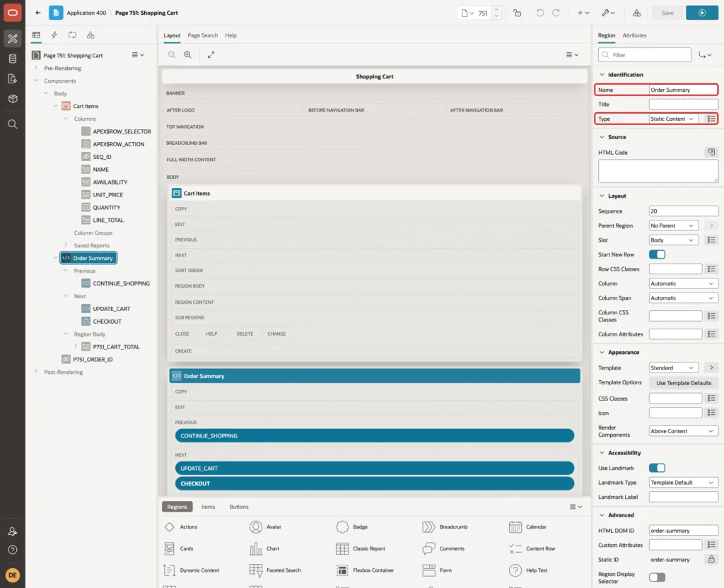Show the Buttons gallery tab
The width and height of the screenshot is (724, 588).
tap(239, 507)
